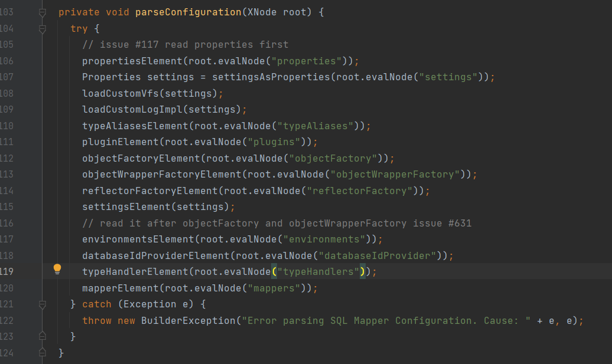Screen dimensions: 612x364
Task: Click the mapperElement call
Action: tap(121, 288)
